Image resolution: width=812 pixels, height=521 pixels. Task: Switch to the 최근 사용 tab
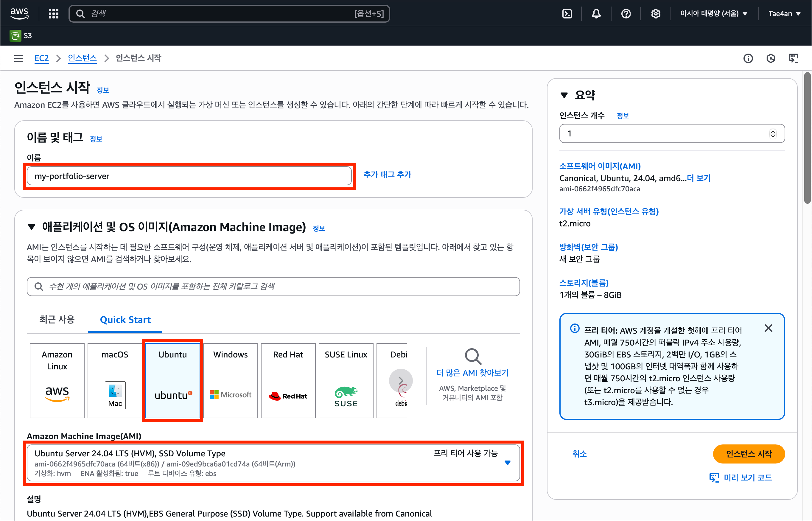tap(57, 319)
